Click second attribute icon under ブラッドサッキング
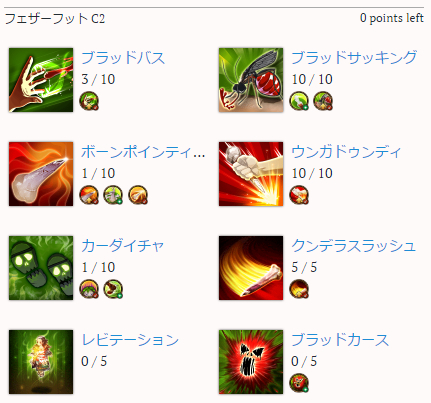 (x=323, y=101)
